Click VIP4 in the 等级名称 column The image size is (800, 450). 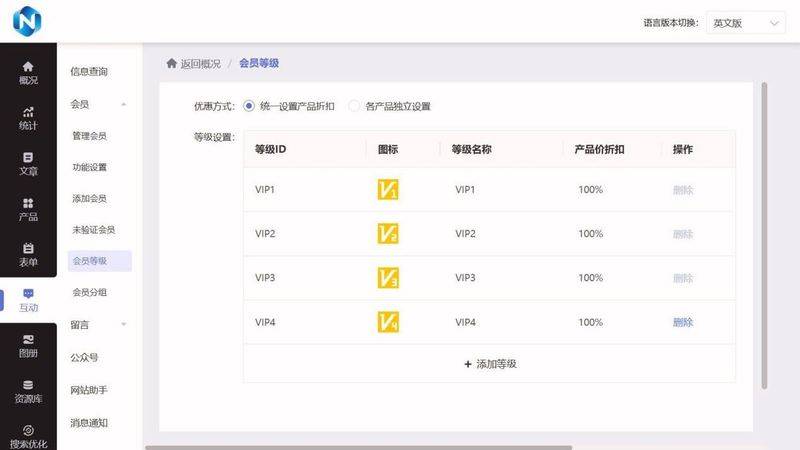(465, 322)
